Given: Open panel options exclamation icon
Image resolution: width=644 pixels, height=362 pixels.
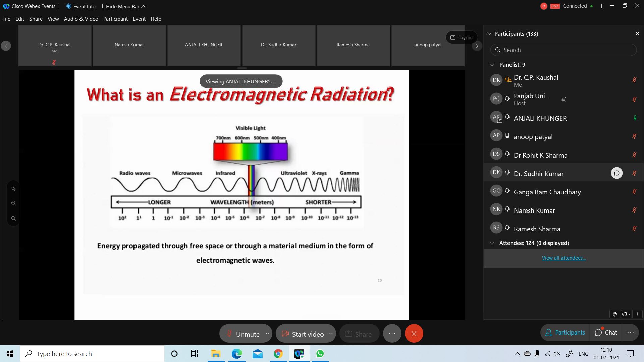Looking at the screenshot, I should [x=637, y=314].
